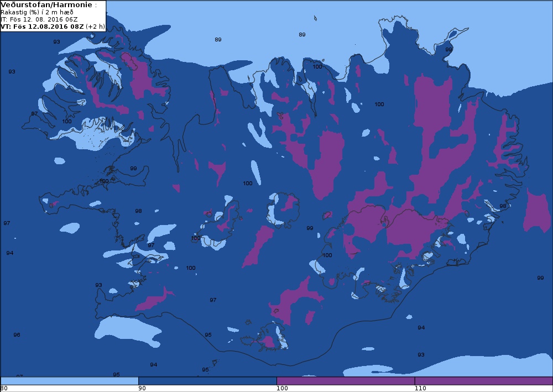Select the purple 100–110 legend segment
Screen dimensions: 553x392
[x=346, y=381]
